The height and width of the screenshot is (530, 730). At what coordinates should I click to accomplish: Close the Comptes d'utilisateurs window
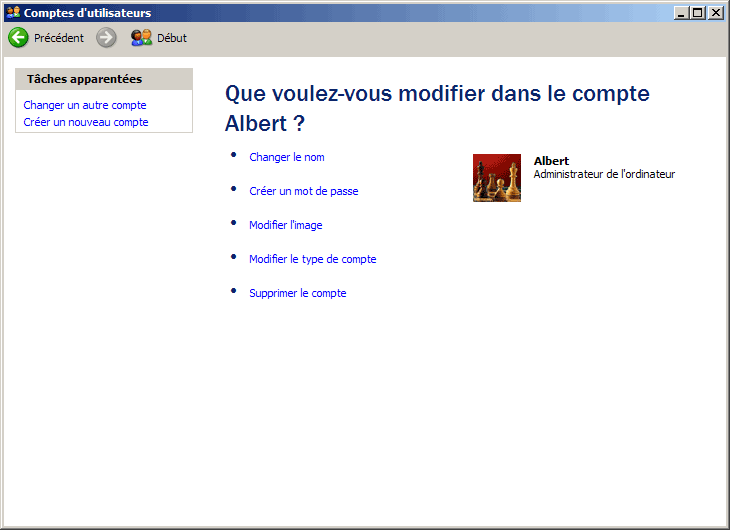coord(715,13)
